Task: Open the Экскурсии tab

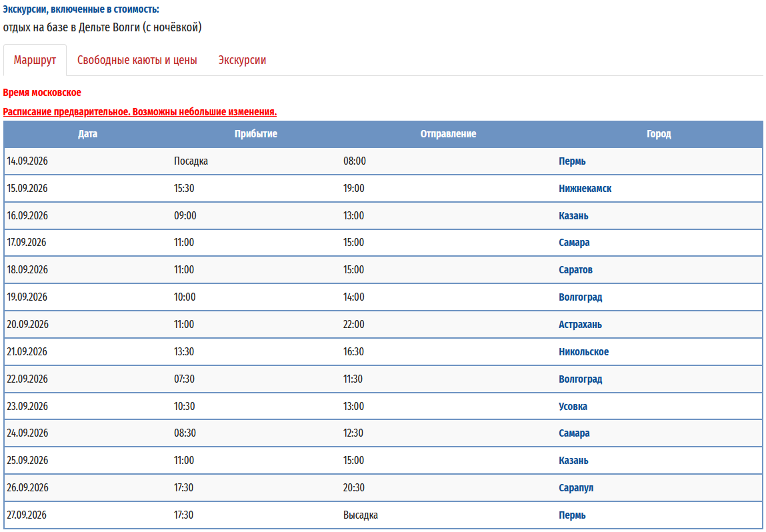Action: (242, 60)
